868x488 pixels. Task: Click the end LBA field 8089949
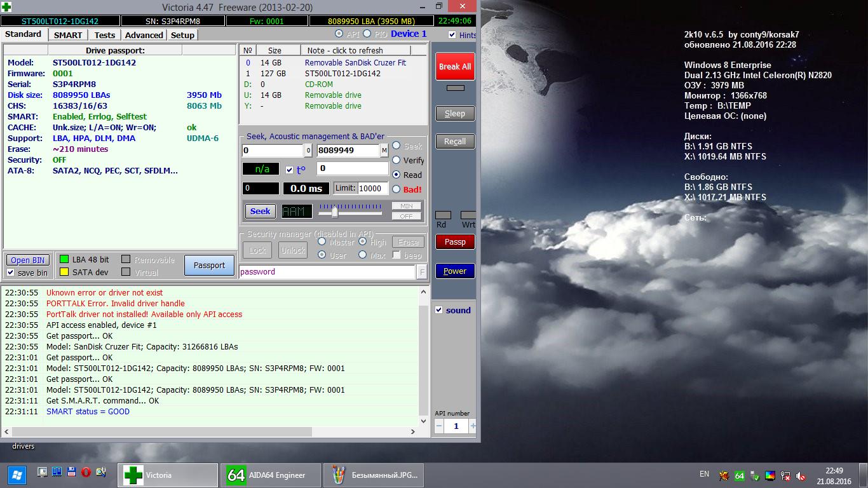(348, 151)
